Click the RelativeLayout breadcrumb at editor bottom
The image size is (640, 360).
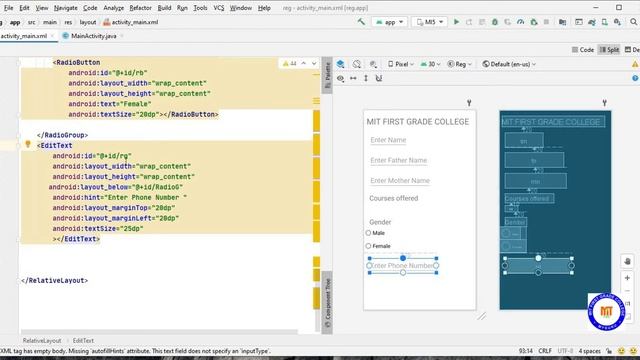click(x=42, y=340)
